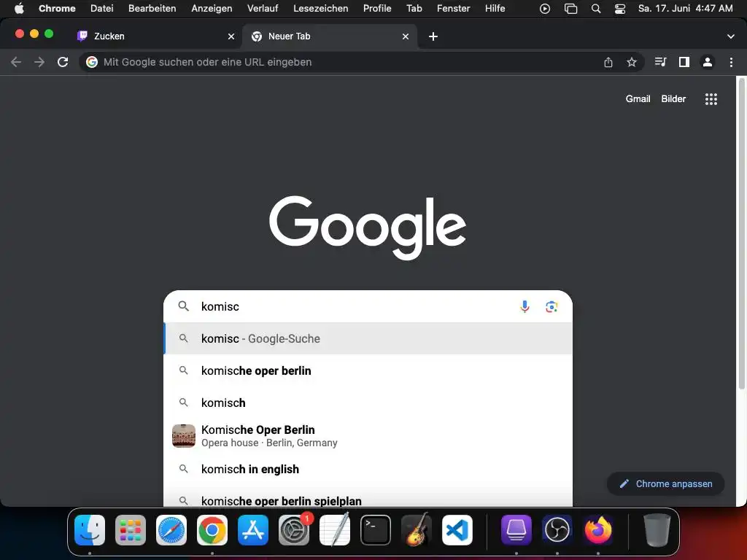This screenshot has width=747, height=560.
Task: Open OBS Studio from the dock
Action: coord(557,530)
